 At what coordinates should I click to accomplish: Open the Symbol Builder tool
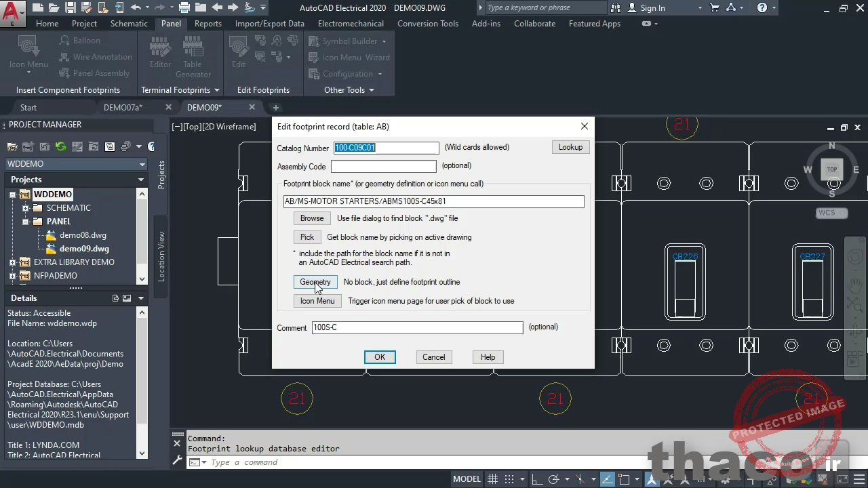tap(348, 41)
